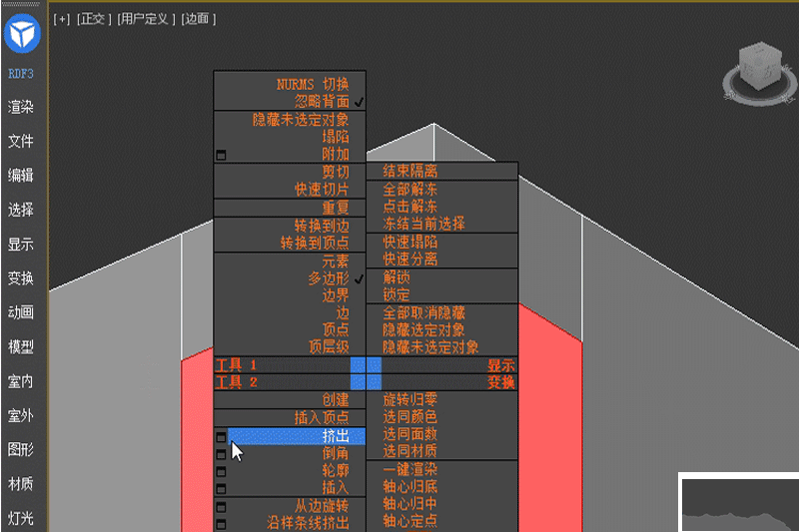Open settings box next to 沿样条线挤出
The height and width of the screenshot is (532, 799).
point(221,524)
